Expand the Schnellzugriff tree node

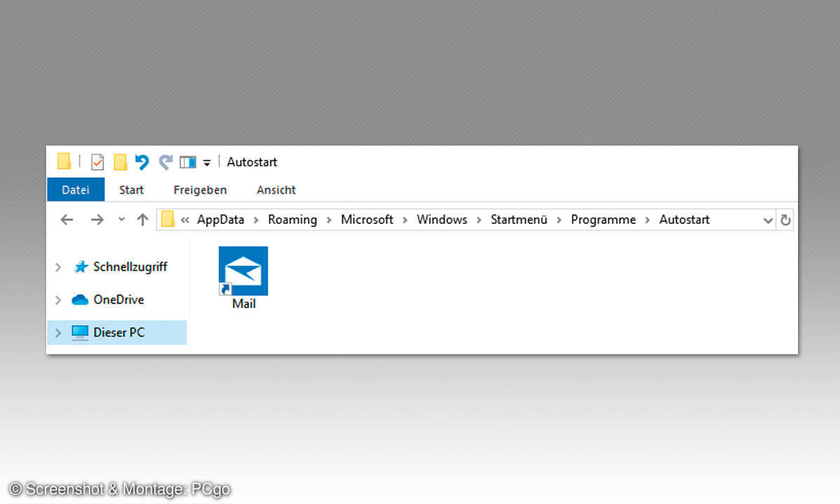pos(59,267)
